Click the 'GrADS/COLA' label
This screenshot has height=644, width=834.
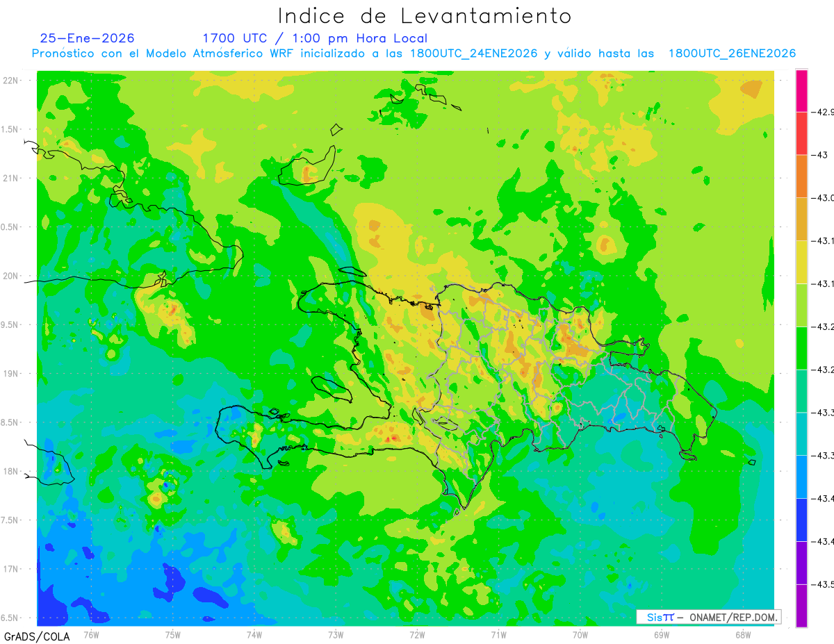[x=37, y=636]
